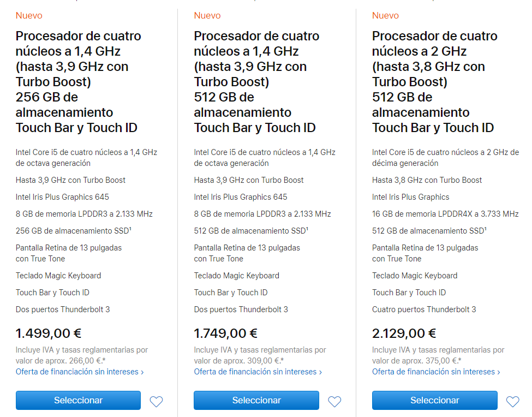Click the Nuevo label above the 2 GHz model

coord(385,16)
